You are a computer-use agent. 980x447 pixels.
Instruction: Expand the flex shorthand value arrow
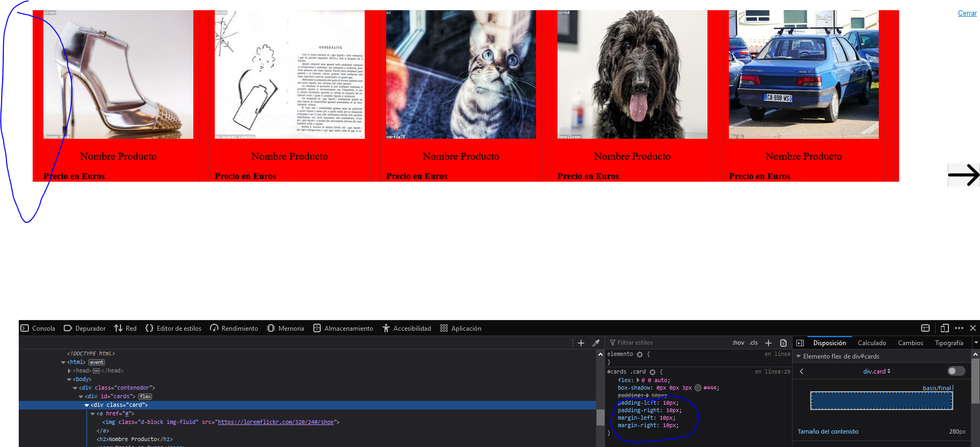637,381
